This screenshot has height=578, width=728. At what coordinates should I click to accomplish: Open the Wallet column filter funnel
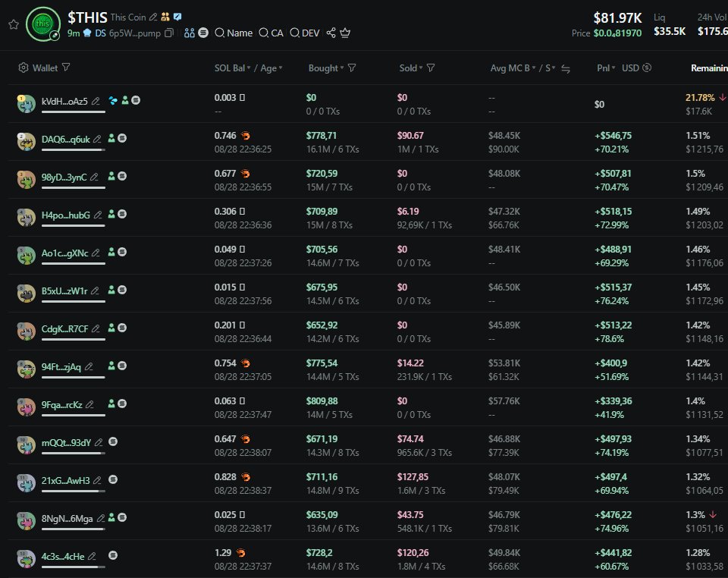66,68
